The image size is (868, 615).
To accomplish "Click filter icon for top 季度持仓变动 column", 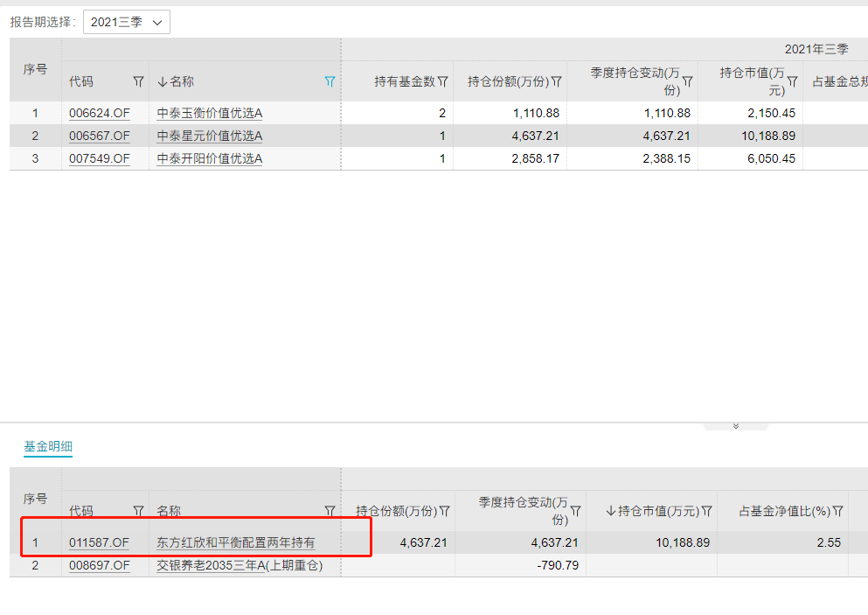I will pos(687,81).
